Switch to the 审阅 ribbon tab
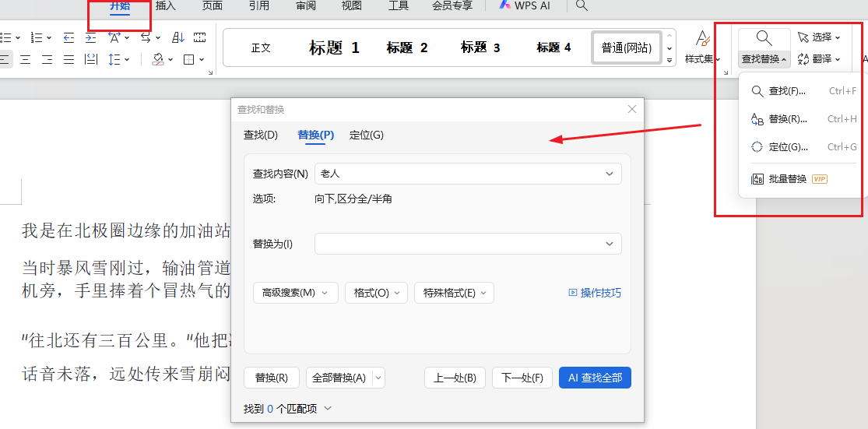 click(306, 6)
